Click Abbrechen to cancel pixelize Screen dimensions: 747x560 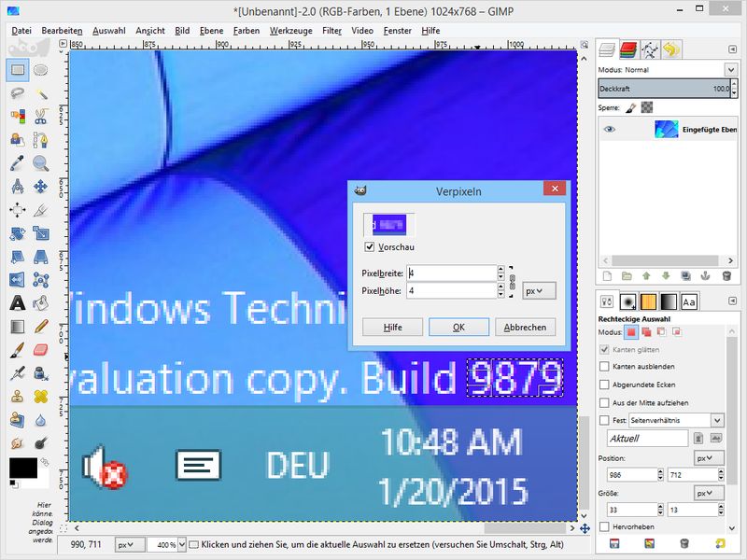525,328
